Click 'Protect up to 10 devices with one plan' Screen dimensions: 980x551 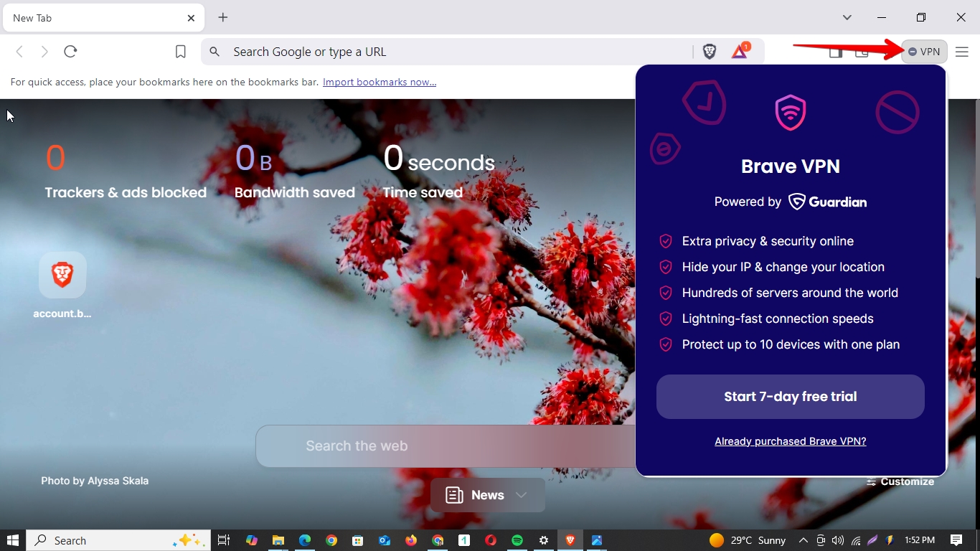coord(791,344)
